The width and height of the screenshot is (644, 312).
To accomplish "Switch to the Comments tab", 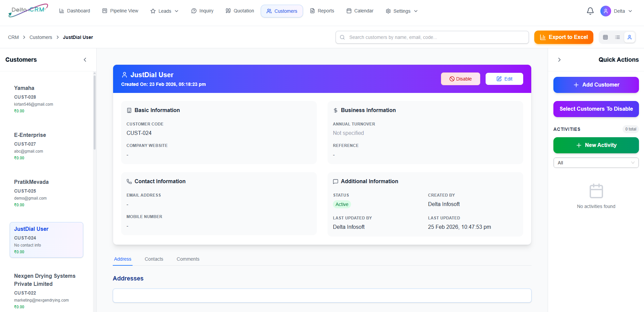I will click(x=188, y=259).
